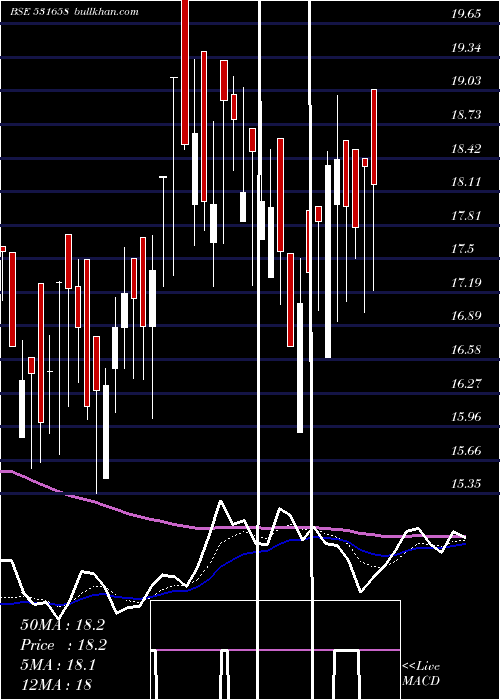
Task: Click the price label 15.66
Action: pos(466,450)
